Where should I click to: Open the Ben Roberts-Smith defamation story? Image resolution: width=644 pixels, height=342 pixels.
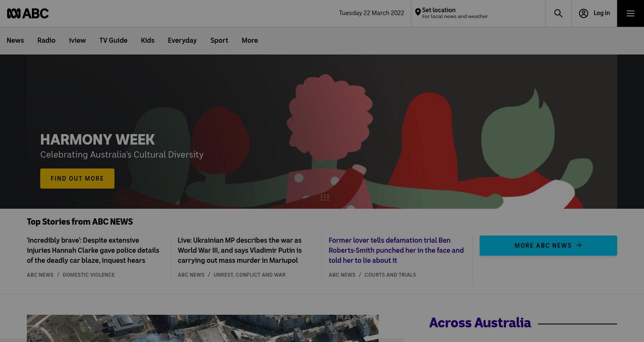pos(396,250)
